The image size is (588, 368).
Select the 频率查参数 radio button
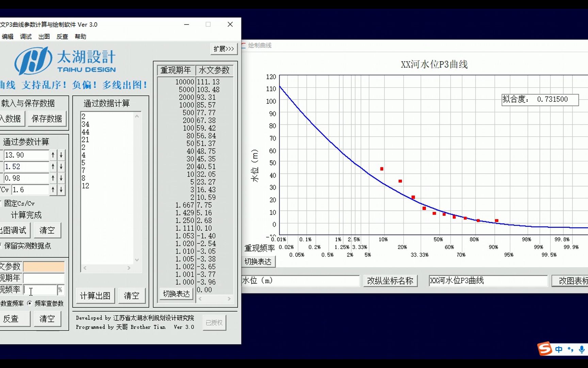(30, 303)
